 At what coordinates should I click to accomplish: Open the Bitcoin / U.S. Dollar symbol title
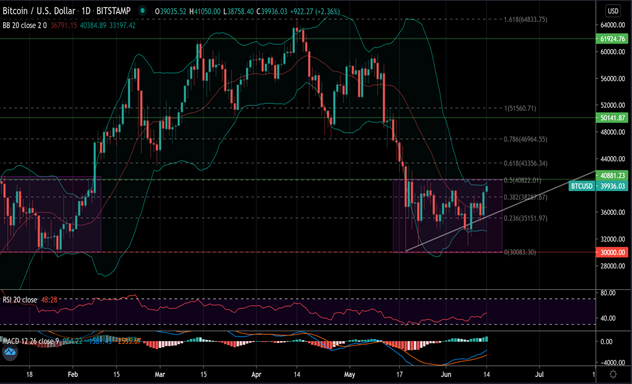click(39, 11)
